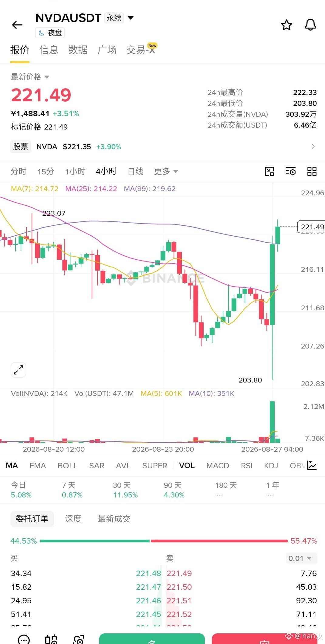Viewport: 325px width, 644px height.
Task: Open the grid-plus tools icon at bottom
Action: tap(51, 639)
